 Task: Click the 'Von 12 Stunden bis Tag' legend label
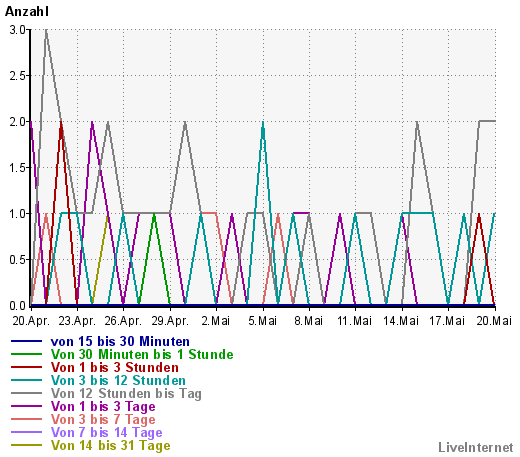click(x=126, y=394)
